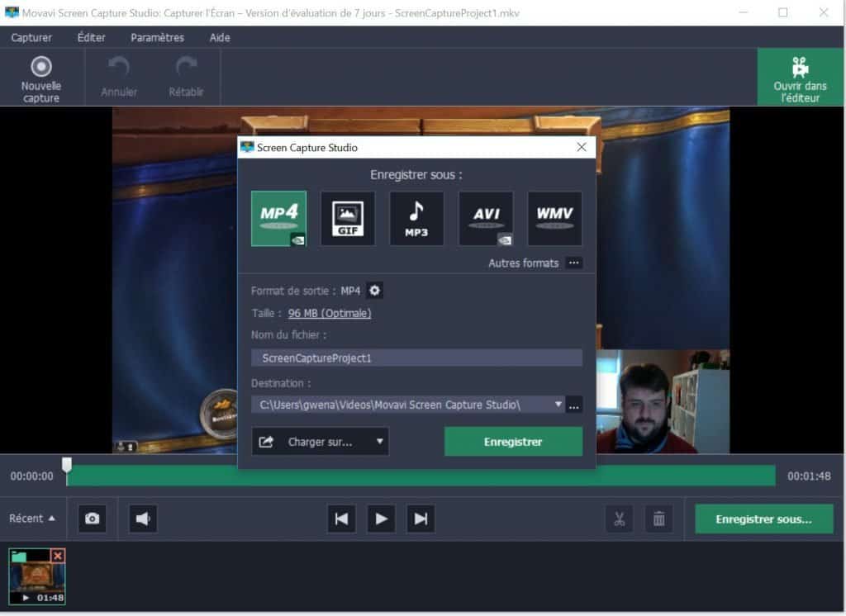Screen dimensions: 846x616
Task: Select the WMV format icon
Action: pyautogui.click(x=554, y=218)
